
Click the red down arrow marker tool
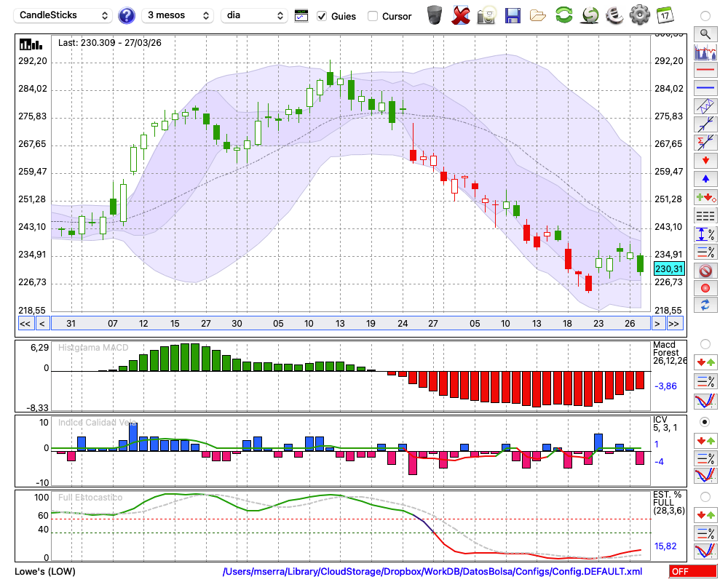point(705,160)
